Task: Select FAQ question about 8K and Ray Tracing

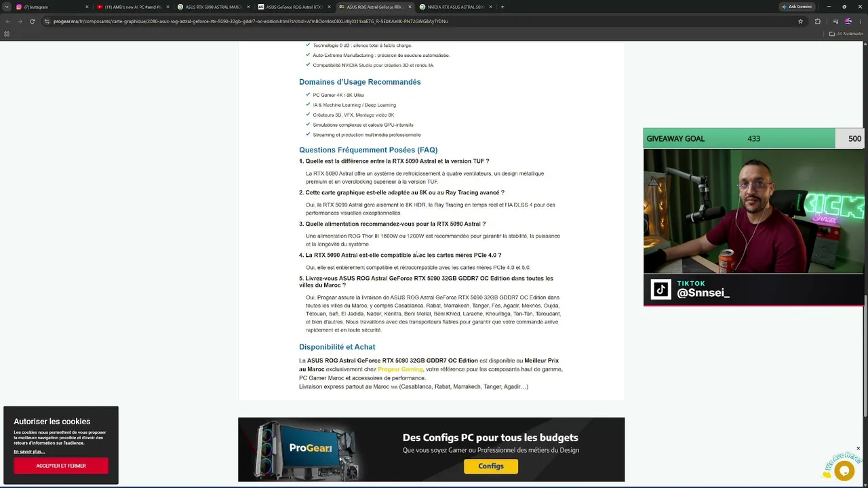Action: [401, 192]
